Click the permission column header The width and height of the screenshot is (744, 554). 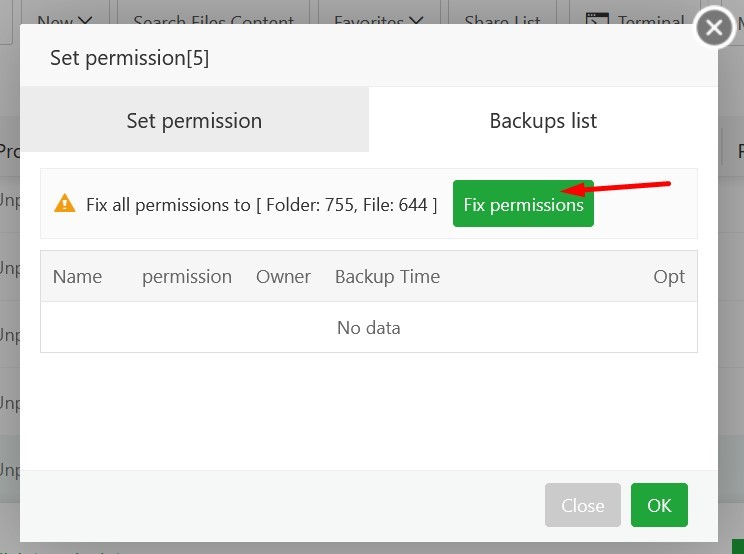(187, 277)
